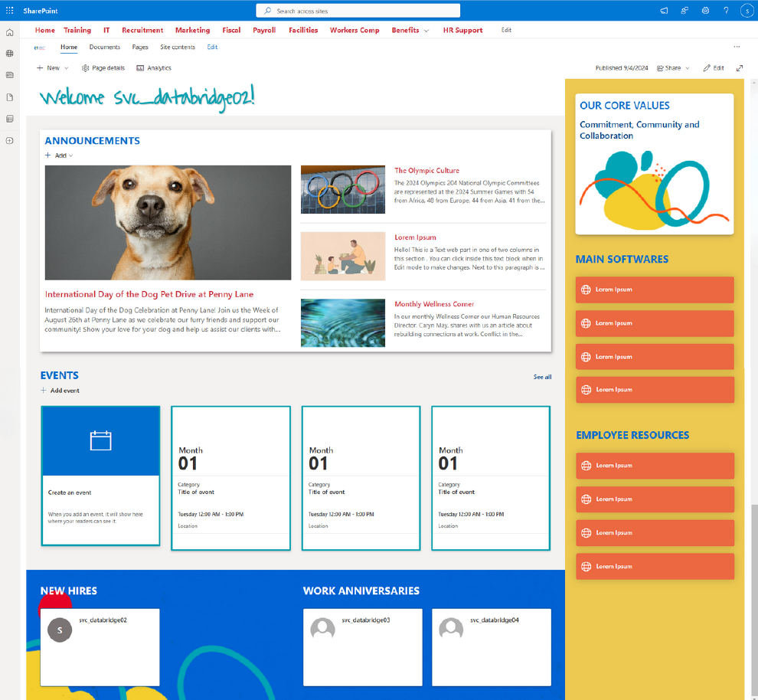Image resolution: width=758 pixels, height=700 pixels.
Task: Open My sites globe icon in sidebar
Action: (10, 54)
